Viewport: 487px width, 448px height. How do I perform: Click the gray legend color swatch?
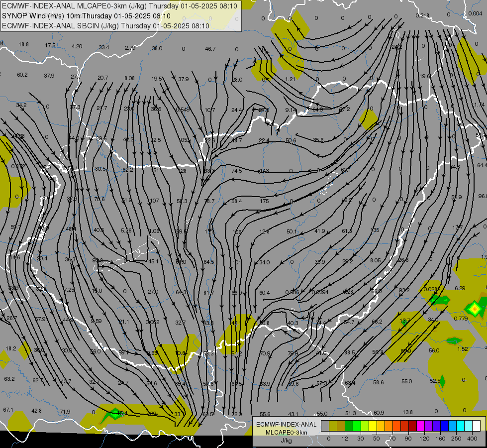point(325,426)
